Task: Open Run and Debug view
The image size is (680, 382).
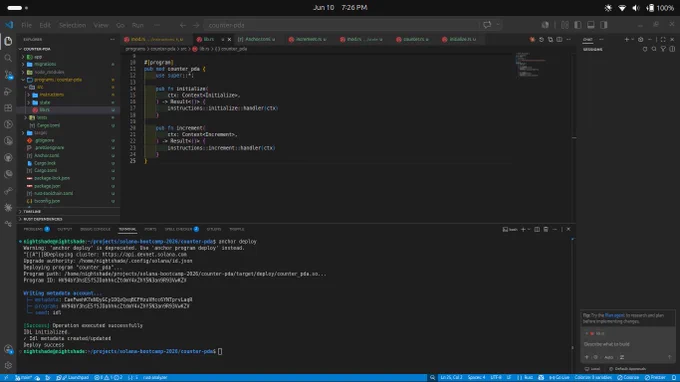Action: click(x=8, y=91)
